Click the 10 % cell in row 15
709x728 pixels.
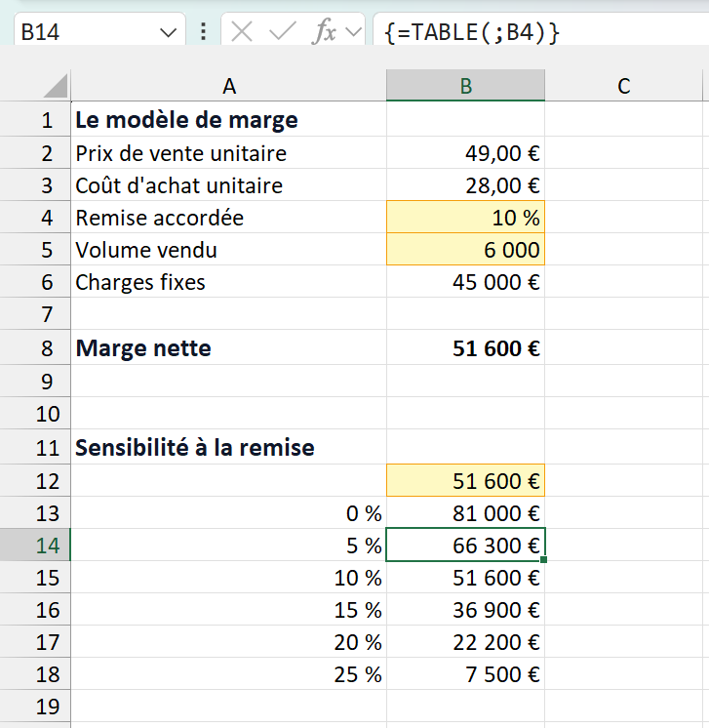click(x=229, y=577)
